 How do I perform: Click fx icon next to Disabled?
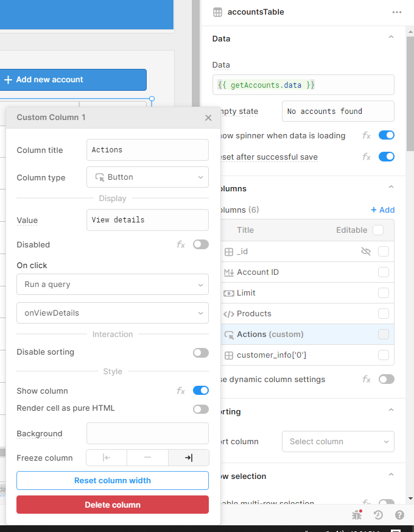[181, 244]
